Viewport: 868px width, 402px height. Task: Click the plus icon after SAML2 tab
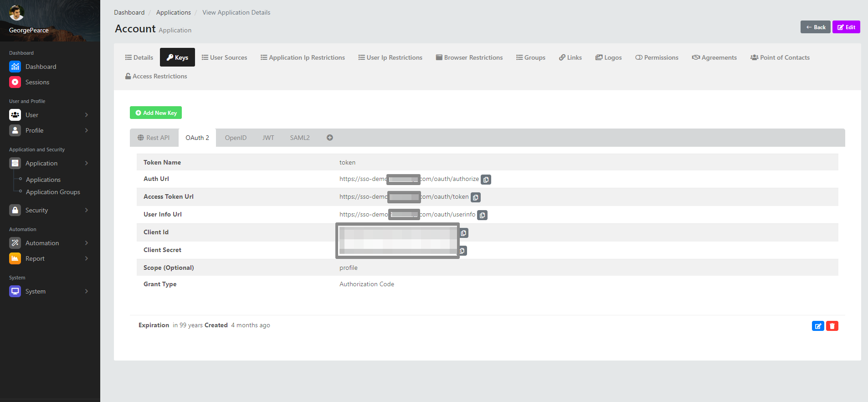(329, 138)
